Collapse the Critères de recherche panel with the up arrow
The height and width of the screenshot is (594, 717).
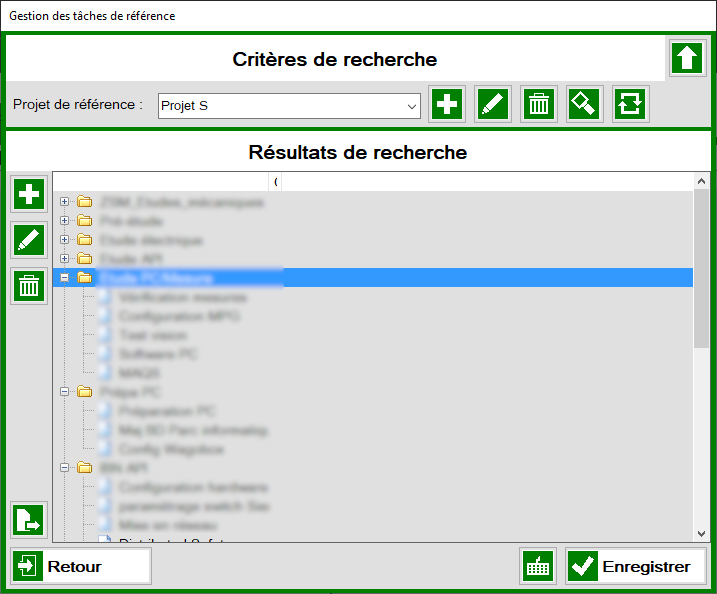pos(687,58)
